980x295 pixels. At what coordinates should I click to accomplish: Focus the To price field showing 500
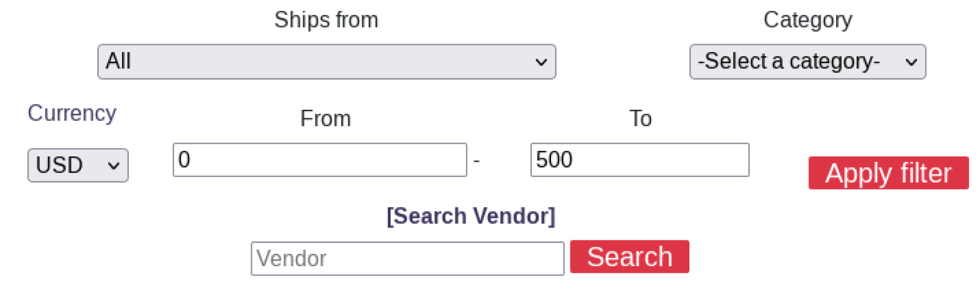pos(639,160)
